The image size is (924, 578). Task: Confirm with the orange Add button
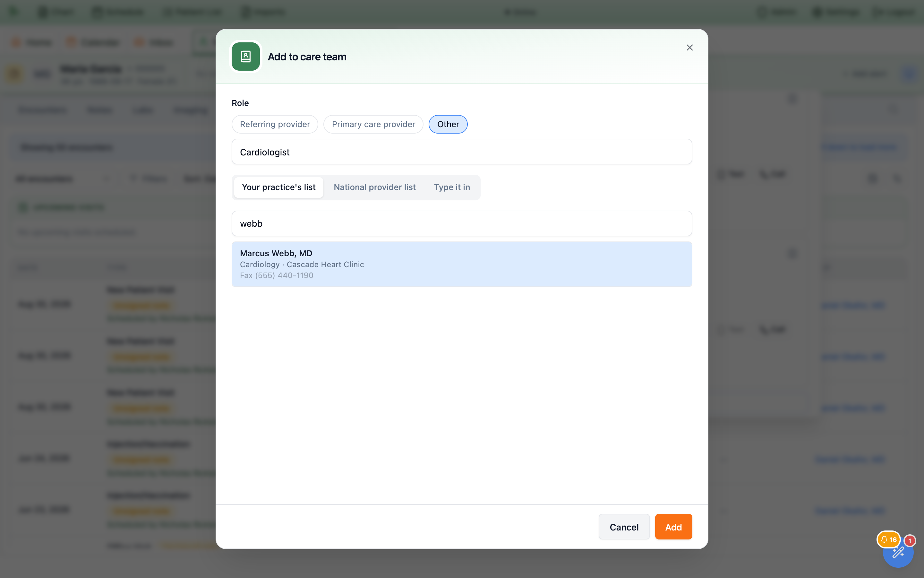pos(673,527)
